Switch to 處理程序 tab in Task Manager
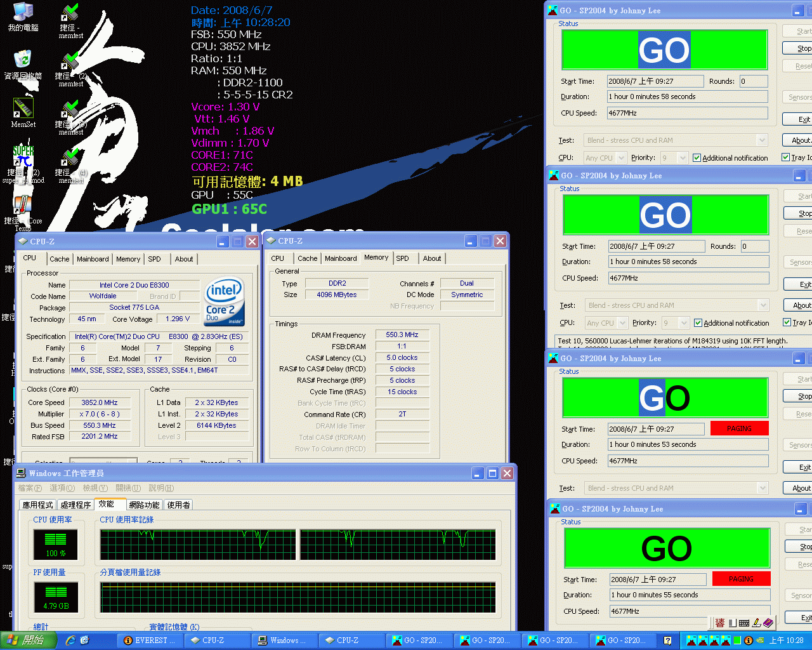This screenshot has height=650, width=812. coord(75,505)
